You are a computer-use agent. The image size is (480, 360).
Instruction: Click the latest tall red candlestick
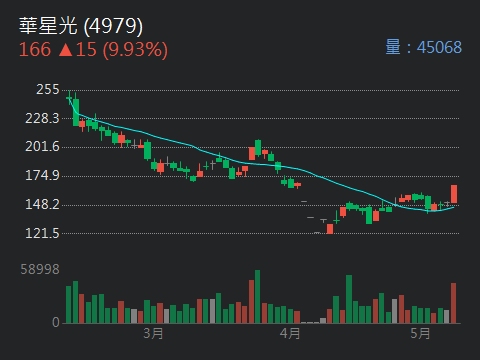(x=454, y=194)
